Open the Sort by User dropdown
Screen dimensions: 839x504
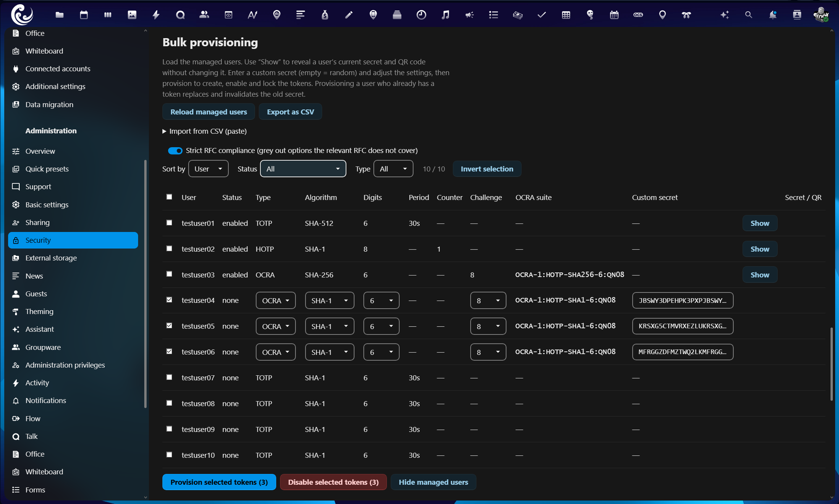tap(208, 169)
